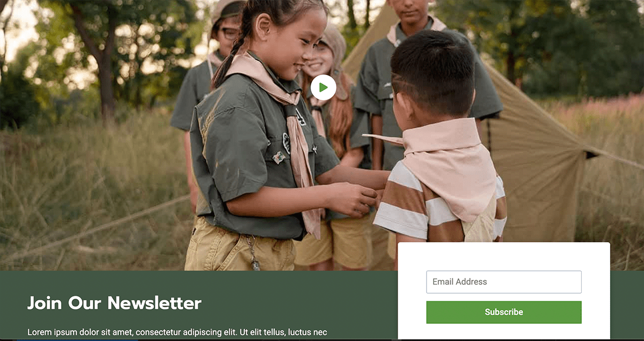
Task: Click the canvas tent in the video
Action: 537,161
